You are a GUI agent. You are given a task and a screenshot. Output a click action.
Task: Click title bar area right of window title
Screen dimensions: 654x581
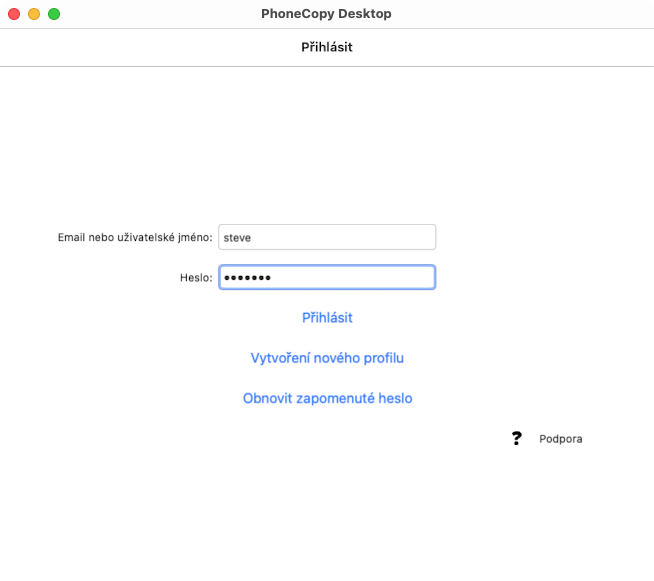[x=520, y=14]
